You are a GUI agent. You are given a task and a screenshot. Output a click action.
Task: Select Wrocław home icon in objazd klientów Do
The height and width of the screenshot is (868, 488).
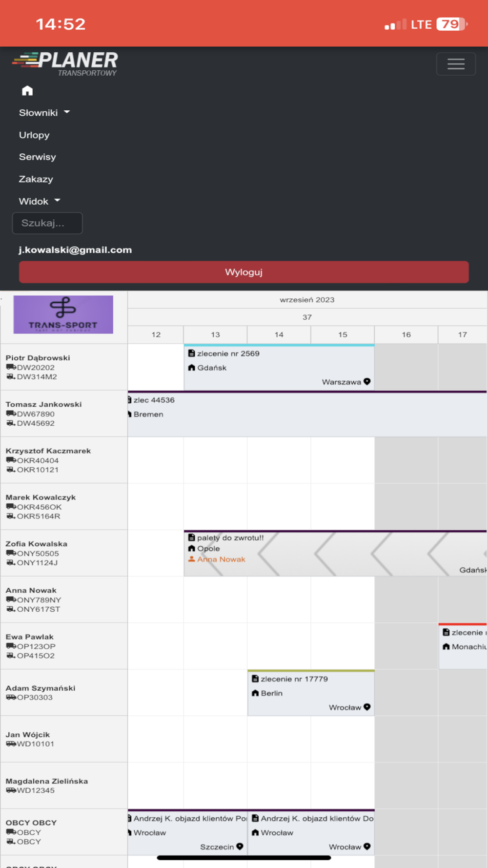(x=255, y=832)
